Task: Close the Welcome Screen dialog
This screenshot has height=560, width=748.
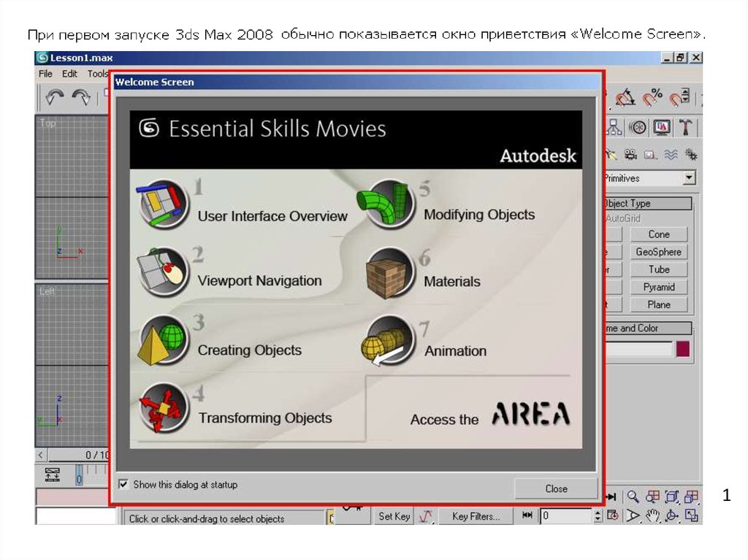Action: point(556,488)
